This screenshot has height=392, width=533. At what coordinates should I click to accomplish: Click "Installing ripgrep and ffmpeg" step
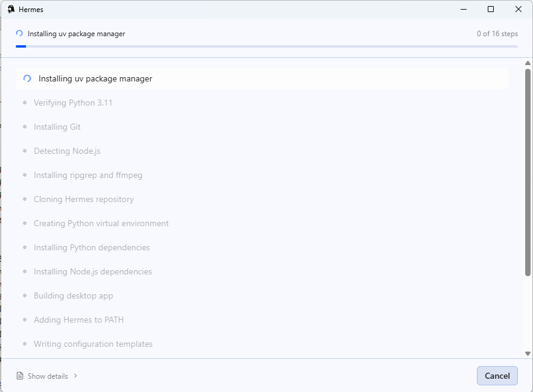[x=88, y=175]
